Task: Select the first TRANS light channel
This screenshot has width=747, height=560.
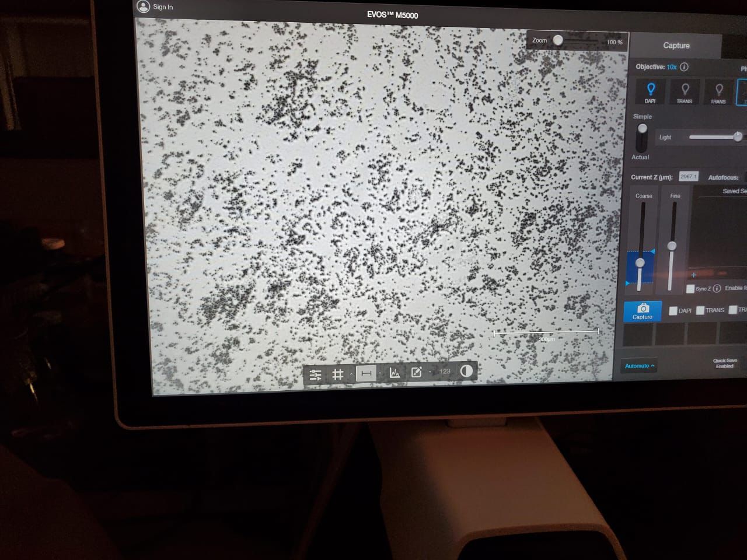Action: (x=685, y=92)
